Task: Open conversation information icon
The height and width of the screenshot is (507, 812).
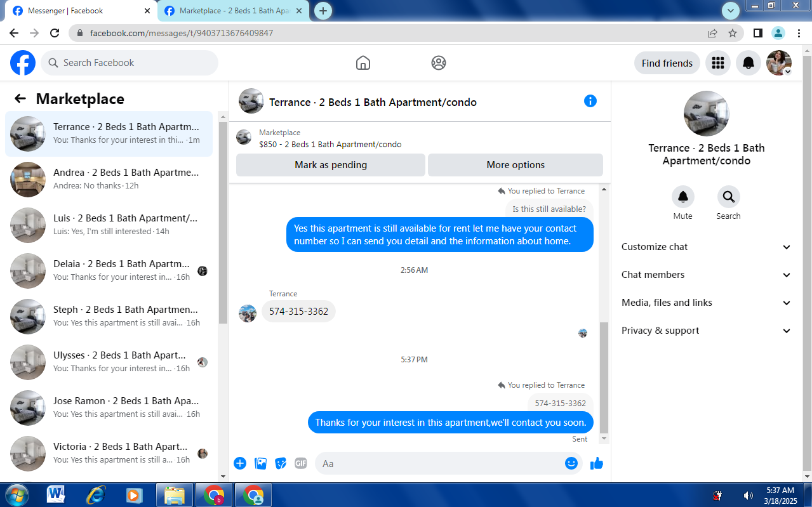Action: 590,101
